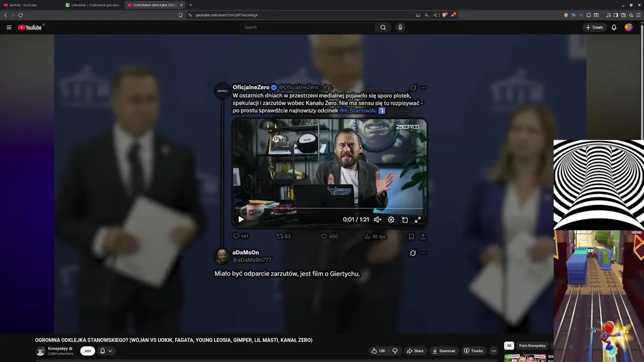Screen dimensions: 644x362
Task: Search with voice microphone button
Action: (x=400, y=27)
